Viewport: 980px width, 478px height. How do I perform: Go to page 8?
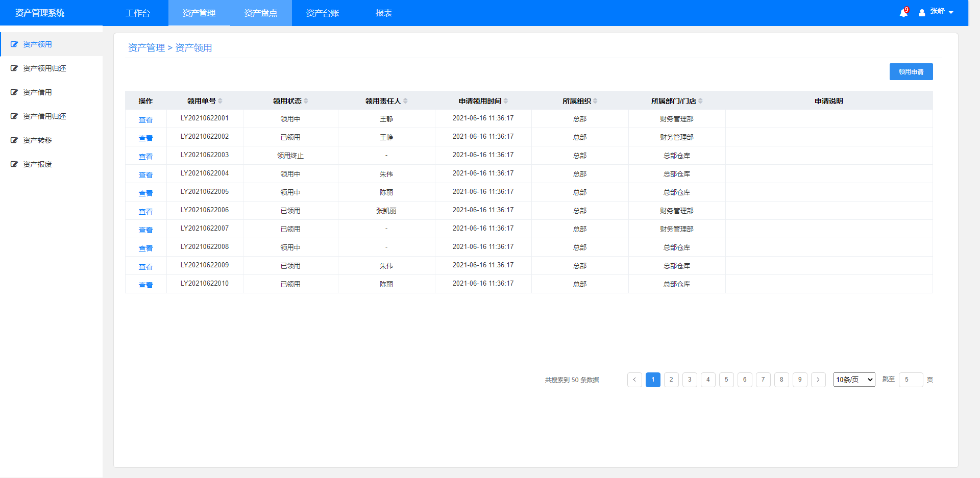781,380
